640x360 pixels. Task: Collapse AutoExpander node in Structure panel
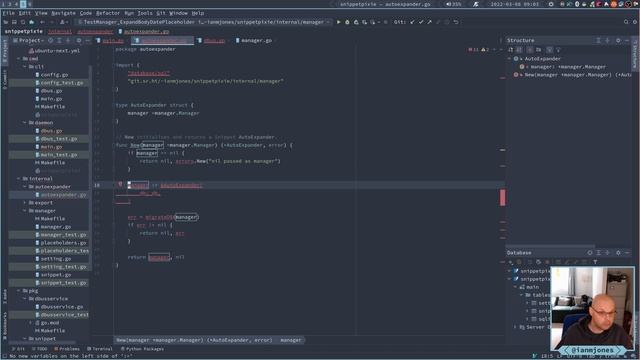[509, 58]
